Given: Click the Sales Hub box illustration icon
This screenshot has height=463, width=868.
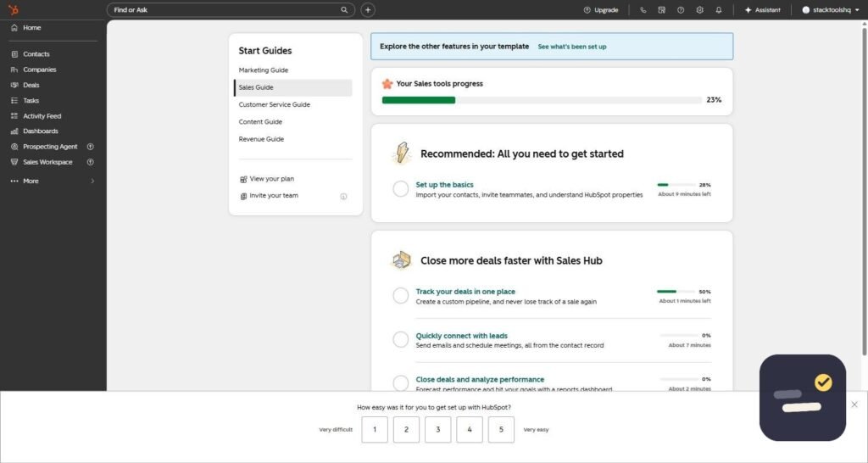Looking at the screenshot, I should tap(402, 259).
